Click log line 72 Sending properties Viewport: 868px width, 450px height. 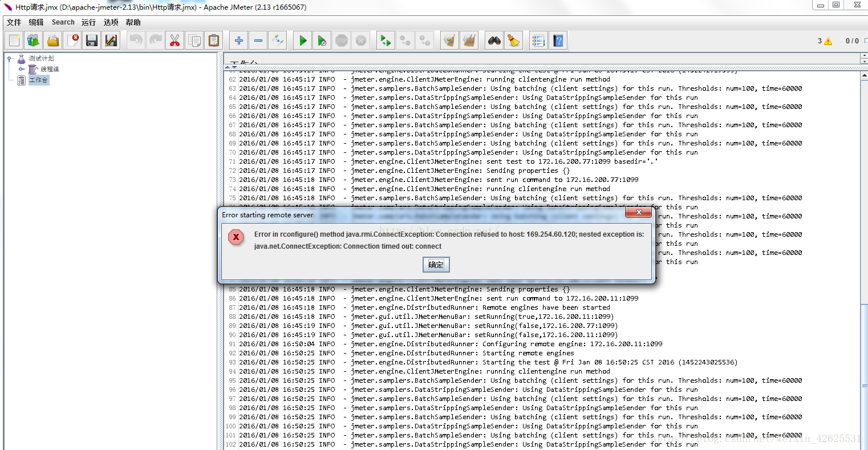tap(404, 171)
